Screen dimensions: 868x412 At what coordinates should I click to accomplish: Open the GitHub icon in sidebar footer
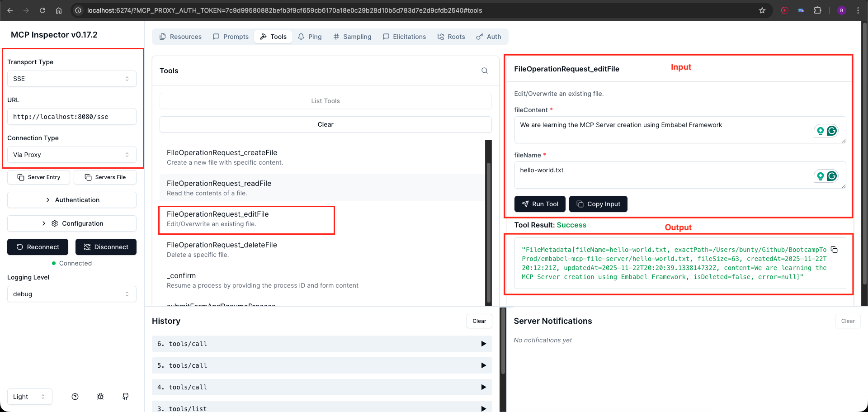coord(126,397)
